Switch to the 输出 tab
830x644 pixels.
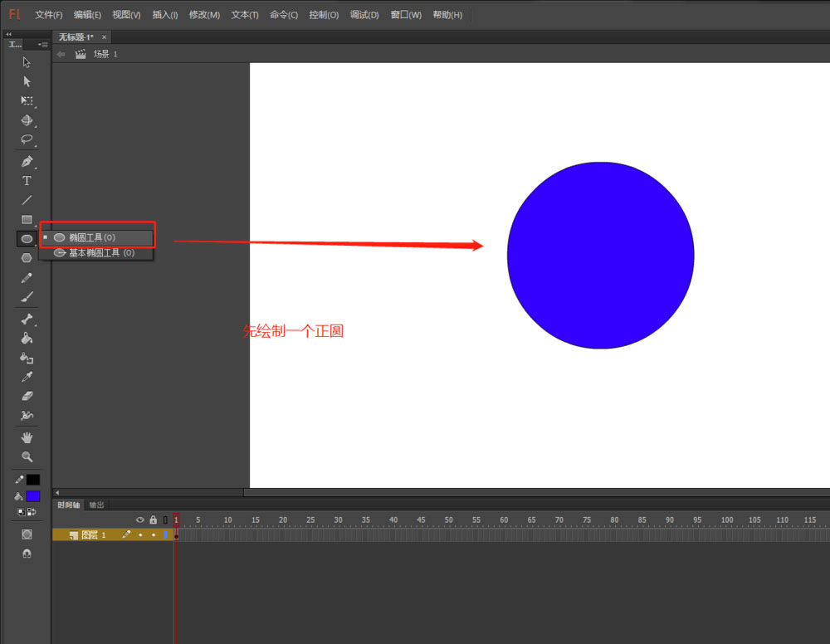97,505
